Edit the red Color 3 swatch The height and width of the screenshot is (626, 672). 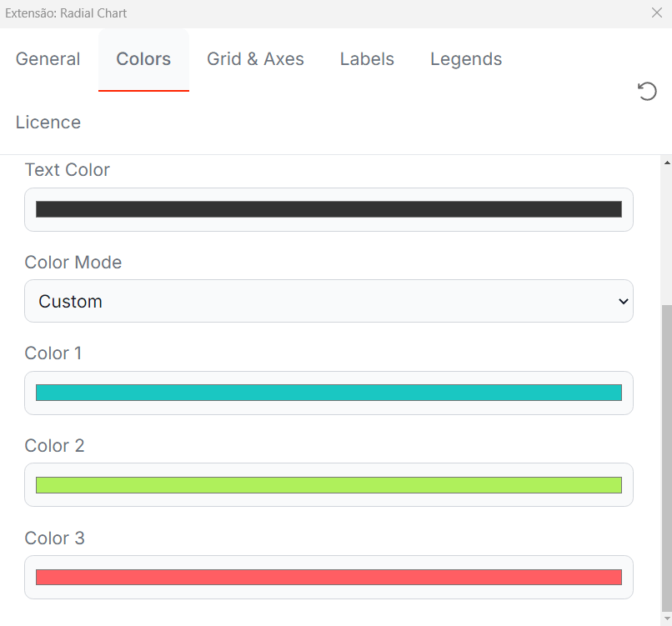[328, 577]
